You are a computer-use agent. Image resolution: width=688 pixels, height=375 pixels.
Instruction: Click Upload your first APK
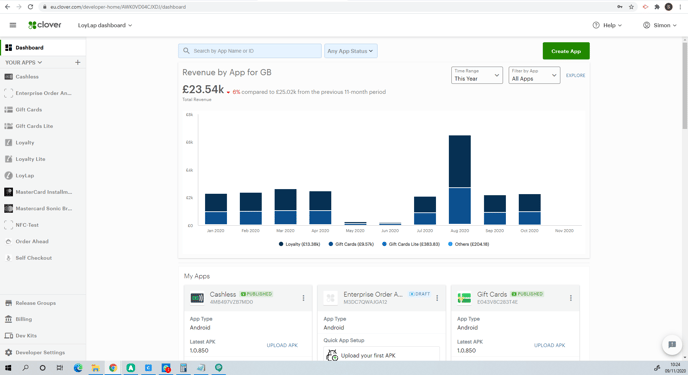[381, 355]
